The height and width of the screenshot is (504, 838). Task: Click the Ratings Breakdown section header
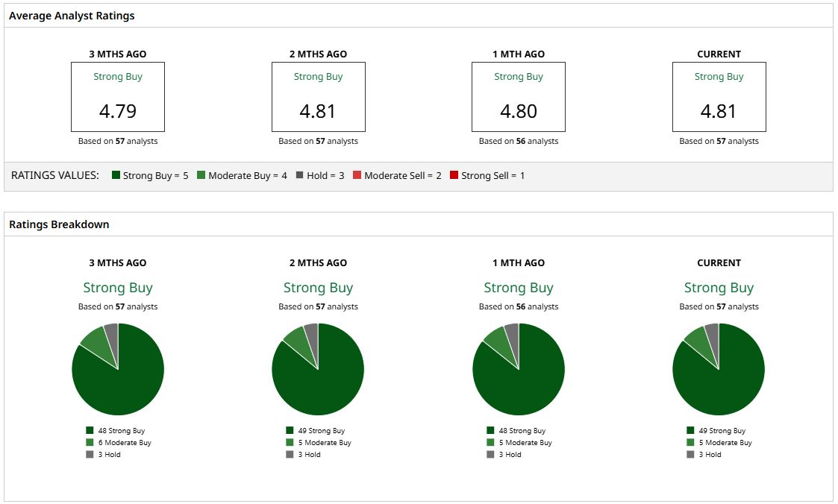tap(59, 224)
